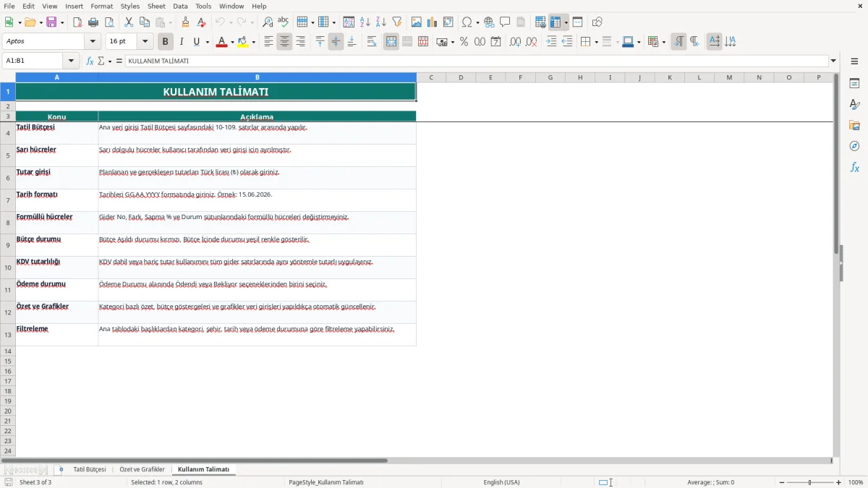Switch to the Tatil Bütçesi sheet tab

[90, 469]
